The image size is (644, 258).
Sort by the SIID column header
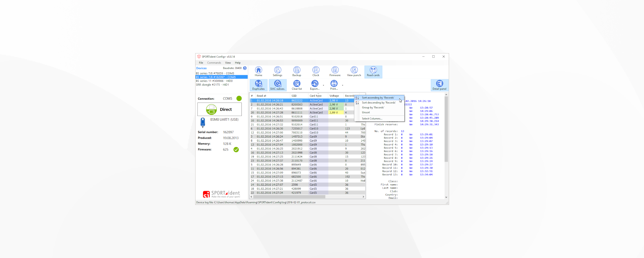click(299, 96)
